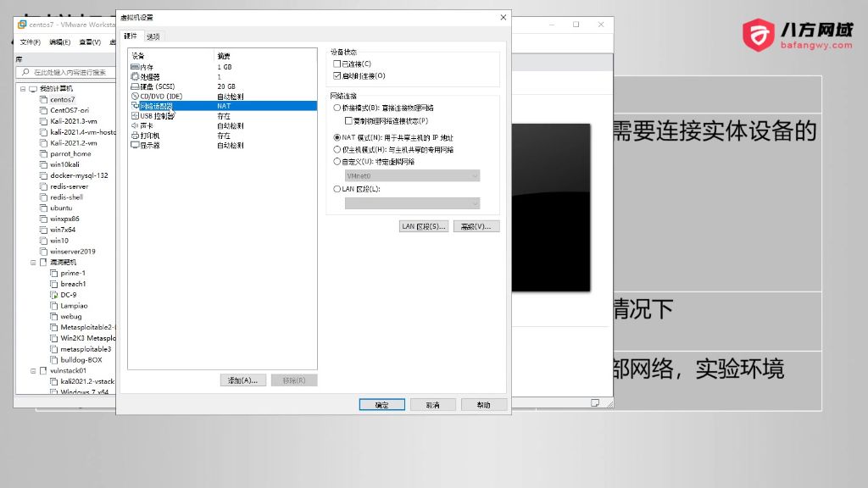Viewport: 868px width, 488px height.
Task: Select bulldog-BOX VM in library tree
Action: pos(81,359)
